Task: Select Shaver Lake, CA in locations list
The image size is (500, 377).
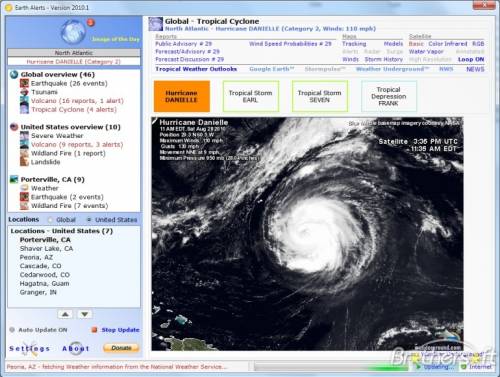Action: (x=46, y=248)
